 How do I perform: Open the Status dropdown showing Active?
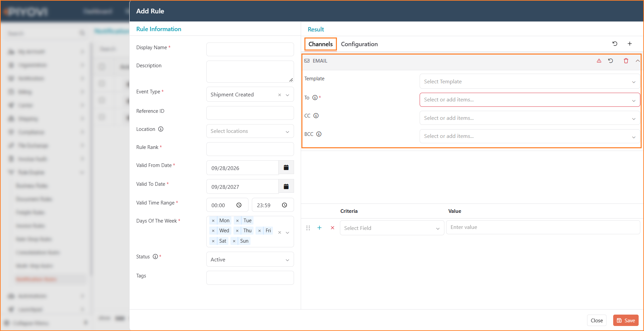point(250,259)
